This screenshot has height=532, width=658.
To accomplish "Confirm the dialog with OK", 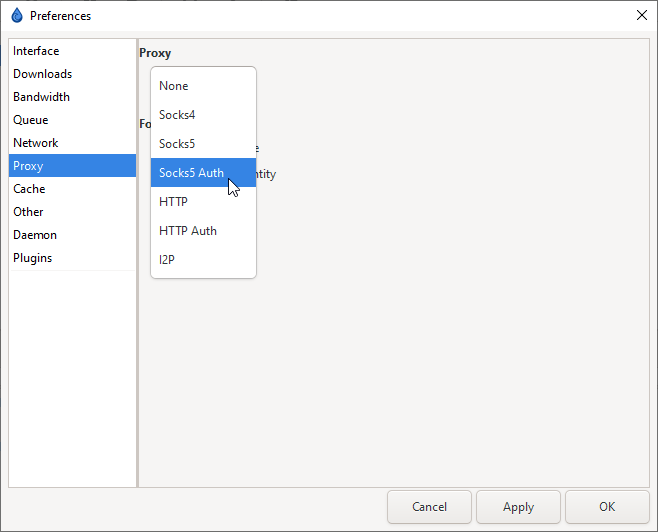I will (x=607, y=507).
